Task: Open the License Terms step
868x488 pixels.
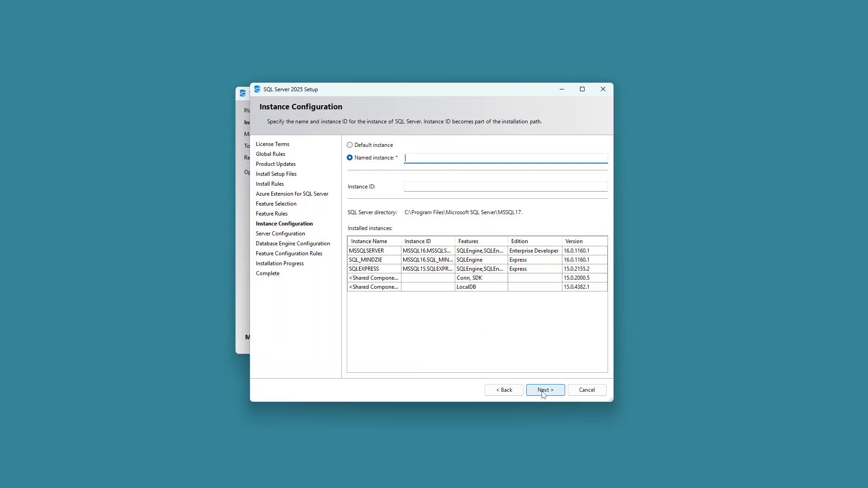Action: click(273, 144)
